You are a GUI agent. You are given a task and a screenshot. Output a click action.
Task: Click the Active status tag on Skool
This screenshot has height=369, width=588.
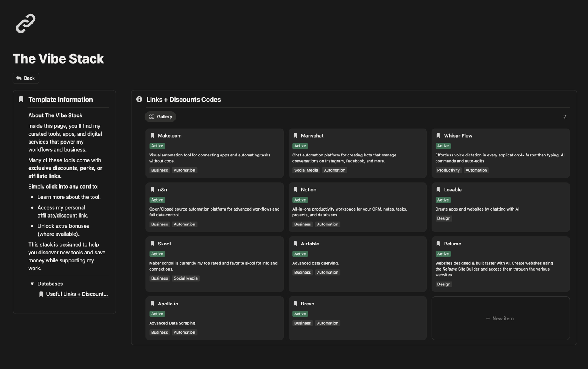[157, 254]
